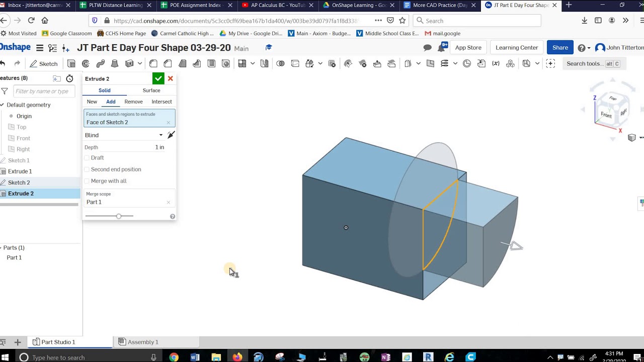Screen dimensions: 644x362
Task: Click the Onshape main hamburger menu
Action: coord(39,48)
